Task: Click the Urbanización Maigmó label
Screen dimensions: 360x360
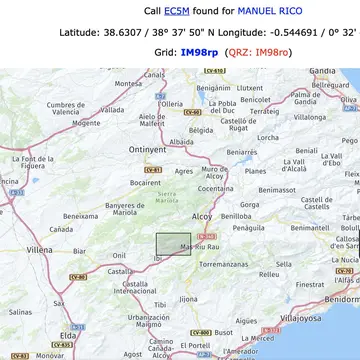Action: click(x=149, y=321)
